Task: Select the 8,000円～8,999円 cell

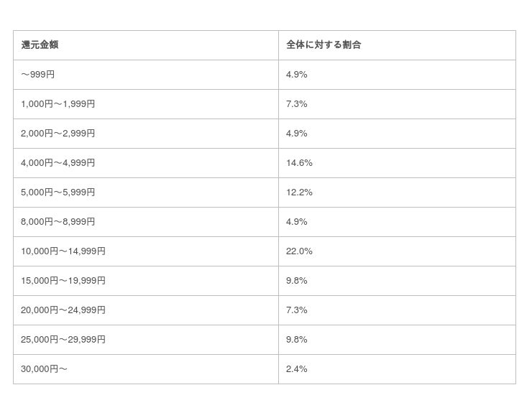Action: pos(58,222)
